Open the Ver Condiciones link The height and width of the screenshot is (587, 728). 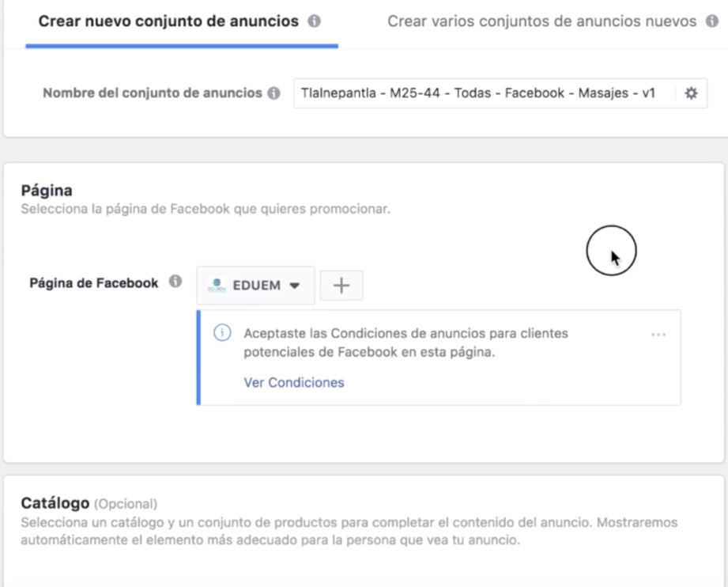pyautogui.click(x=294, y=383)
